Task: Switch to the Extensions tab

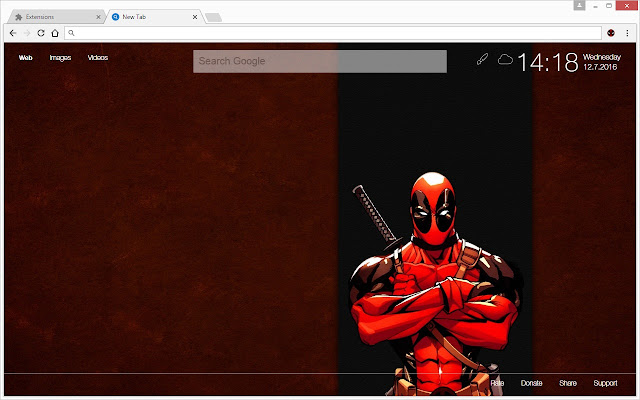Action: [x=57, y=17]
